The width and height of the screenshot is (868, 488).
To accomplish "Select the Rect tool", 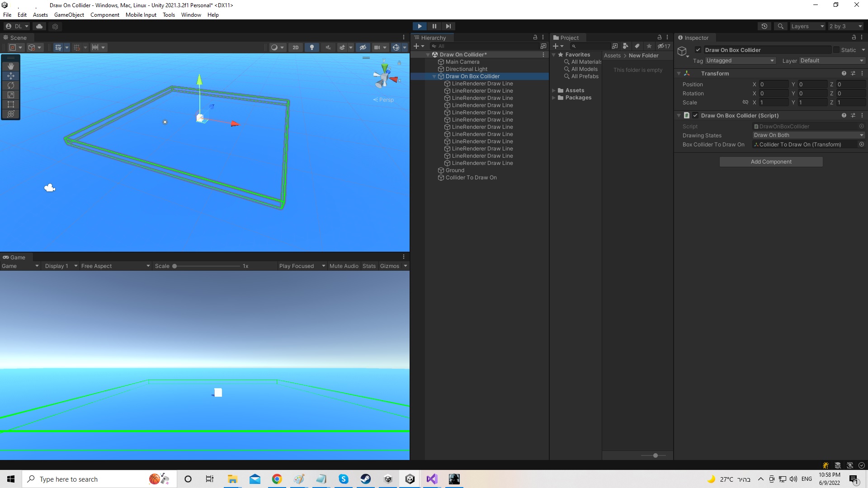I will click(x=11, y=104).
